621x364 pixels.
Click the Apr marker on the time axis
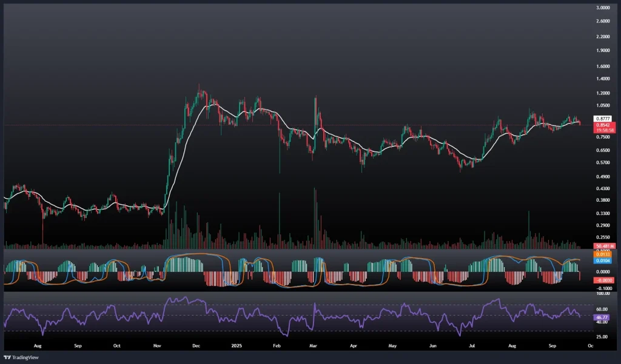click(354, 345)
